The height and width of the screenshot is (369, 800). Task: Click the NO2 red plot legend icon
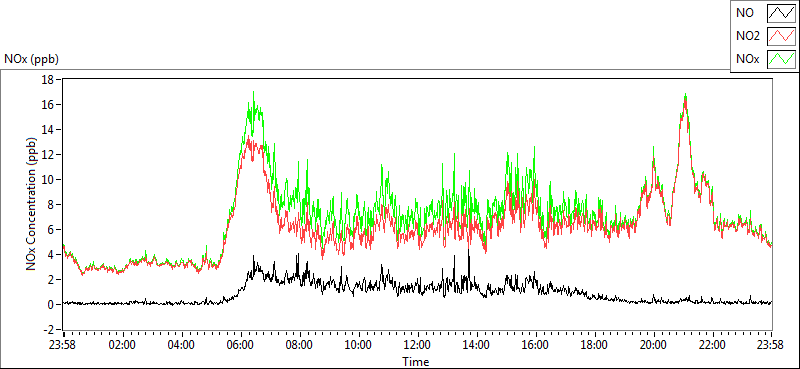coord(781,35)
